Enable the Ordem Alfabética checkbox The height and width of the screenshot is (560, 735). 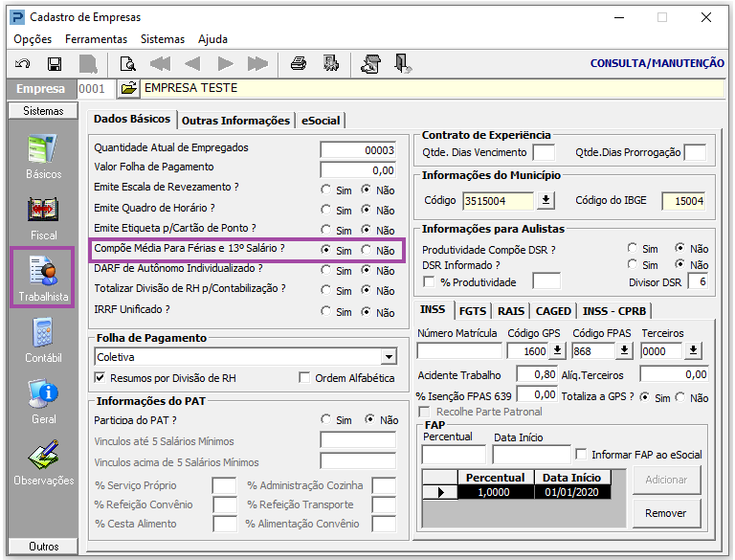coord(305,378)
